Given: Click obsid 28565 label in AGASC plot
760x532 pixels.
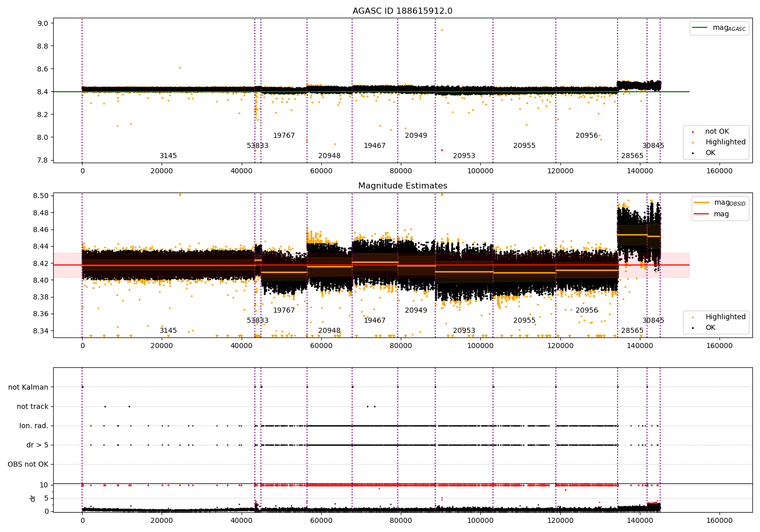Looking at the screenshot, I should [x=632, y=156].
